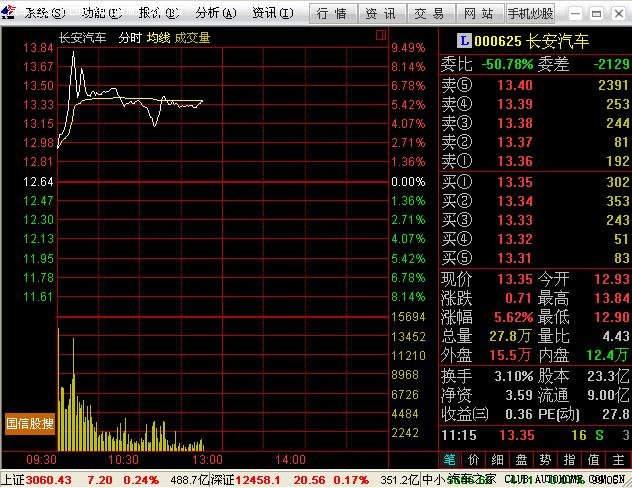Switch to the 细 tab

(497, 459)
